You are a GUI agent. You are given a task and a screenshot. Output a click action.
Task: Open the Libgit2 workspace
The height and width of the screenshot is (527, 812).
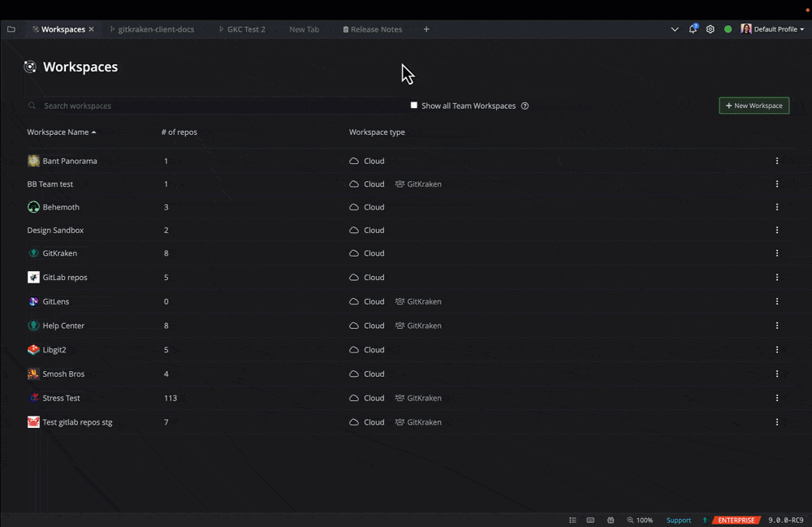coord(54,350)
